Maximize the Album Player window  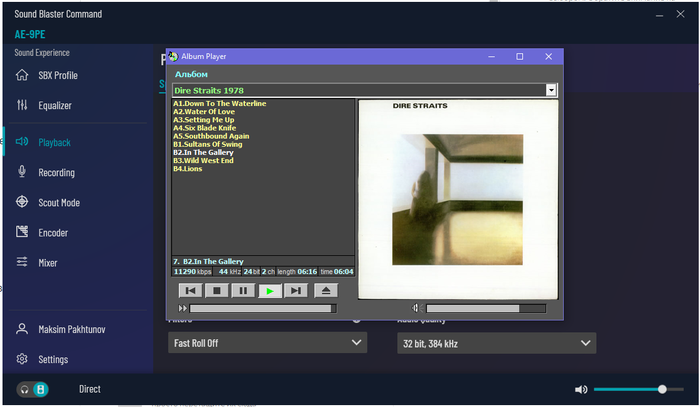(520, 57)
